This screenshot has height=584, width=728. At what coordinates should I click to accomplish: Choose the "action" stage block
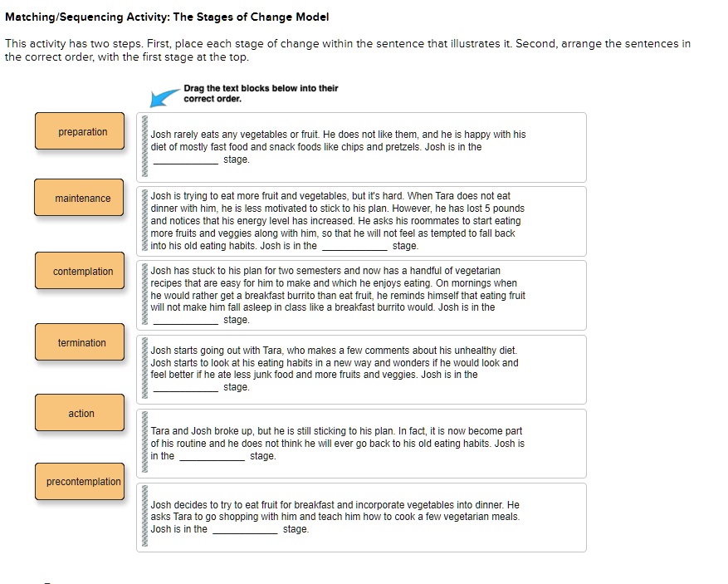click(x=80, y=413)
